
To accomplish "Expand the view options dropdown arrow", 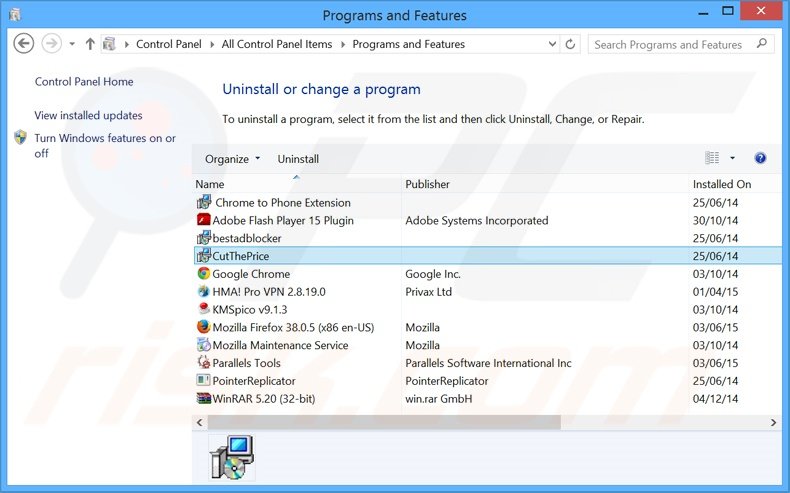I will 732,158.
